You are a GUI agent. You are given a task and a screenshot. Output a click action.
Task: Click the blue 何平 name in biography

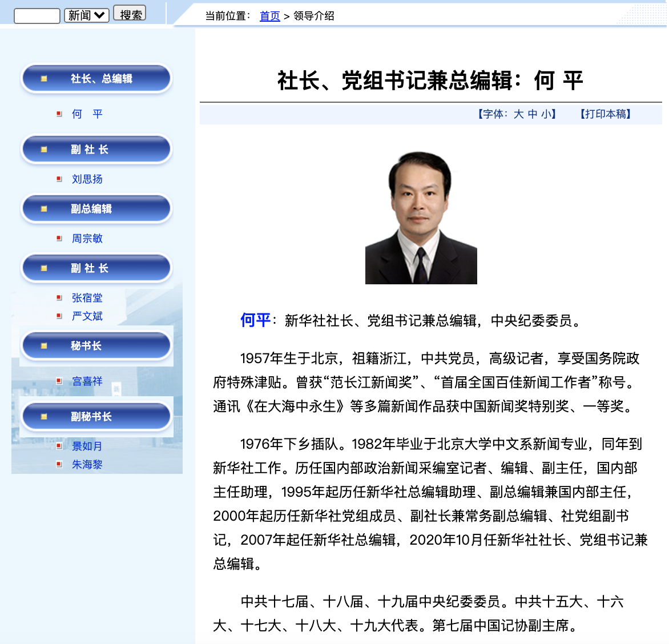tap(255, 320)
